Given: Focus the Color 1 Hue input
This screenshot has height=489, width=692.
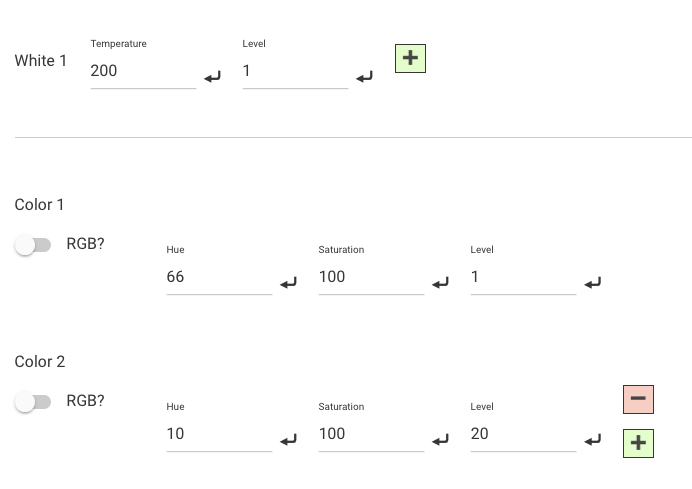Looking at the screenshot, I should (219, 277).
